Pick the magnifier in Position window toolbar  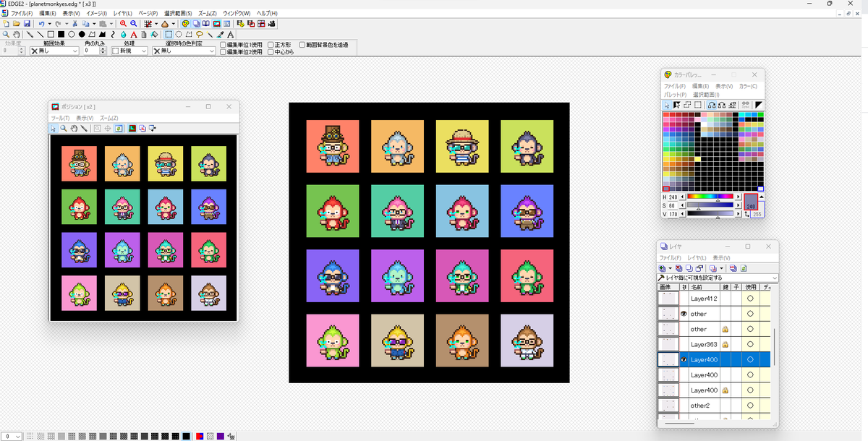pyautogui.click(x=64, y=128)
